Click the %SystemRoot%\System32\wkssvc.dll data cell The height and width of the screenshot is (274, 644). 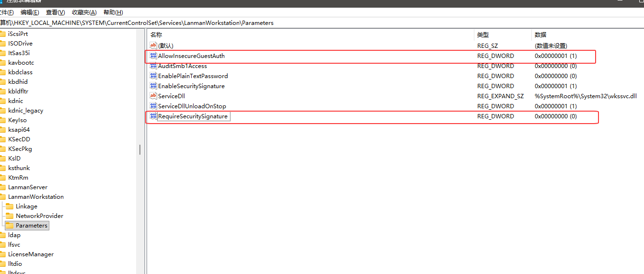(x=586, y=96)
